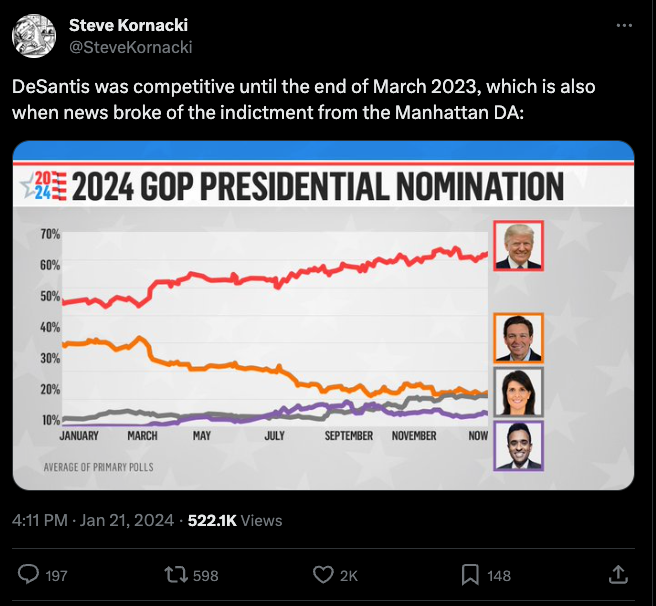Click the 598 reposts count
Image resolution: width=656 pixels, height=606 pixels.
205,575
